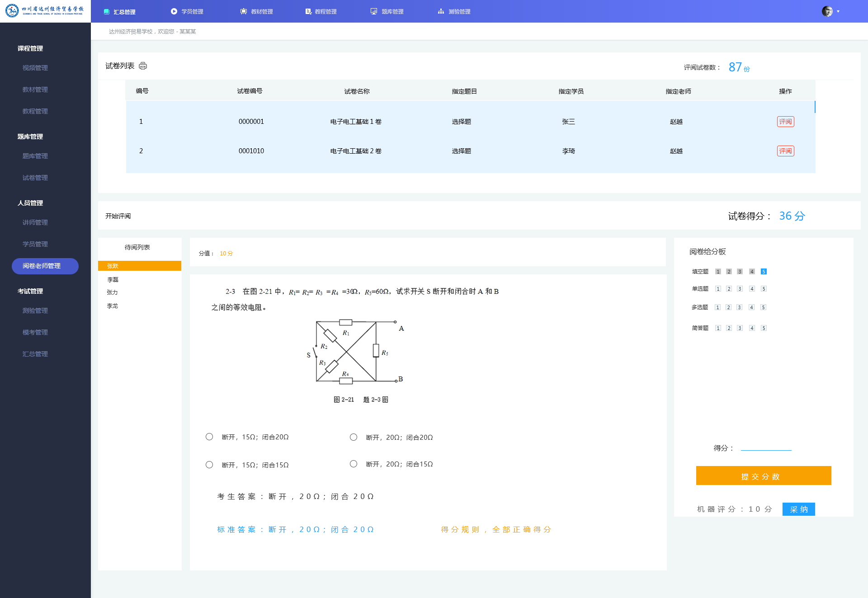
Task: Click paper number 0001010 cell
Action: pyautogui.click(x=251, y=151)
